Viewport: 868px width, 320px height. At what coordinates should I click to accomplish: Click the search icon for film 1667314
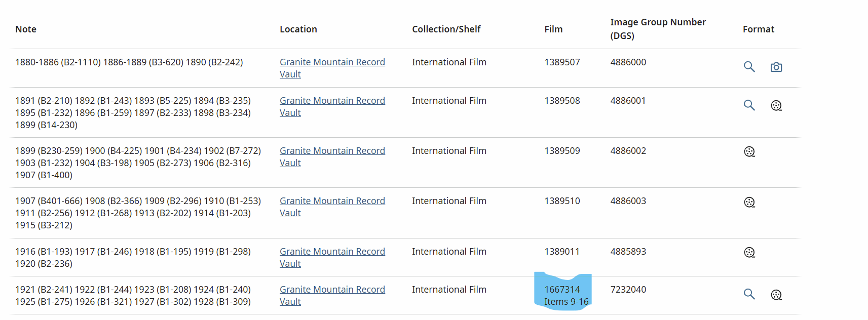click(749, 294)
